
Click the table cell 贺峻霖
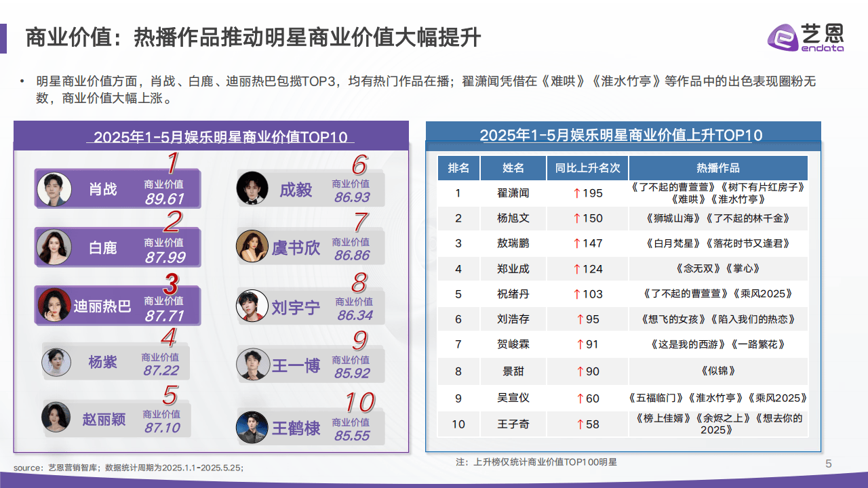[x=513, y=344]
